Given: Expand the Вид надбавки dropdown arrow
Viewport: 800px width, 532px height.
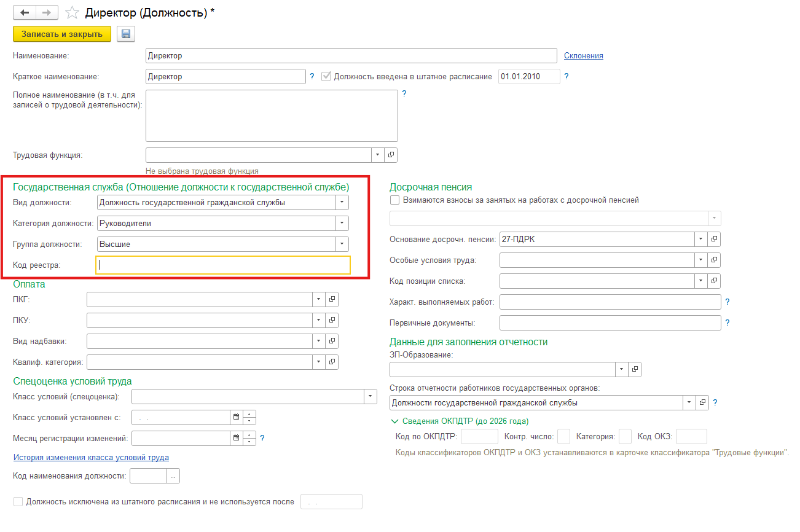Looking at the screenshot, I should point(319,341).
